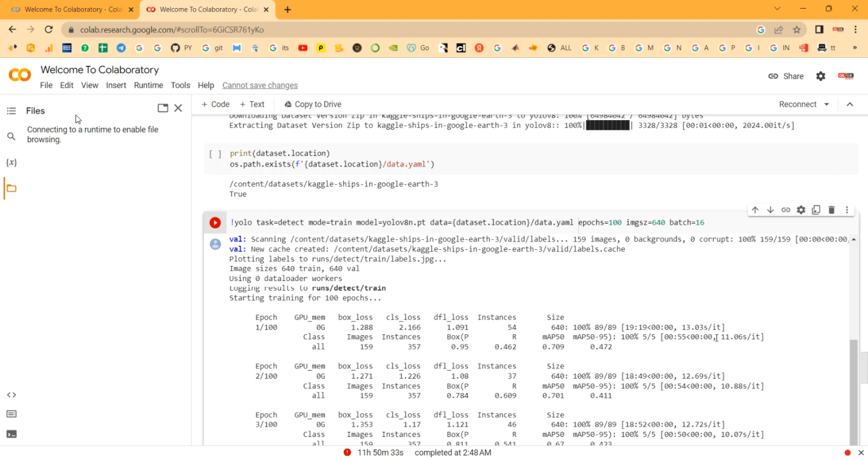
Task: Click the browser address bar
Action: [405, 29]
